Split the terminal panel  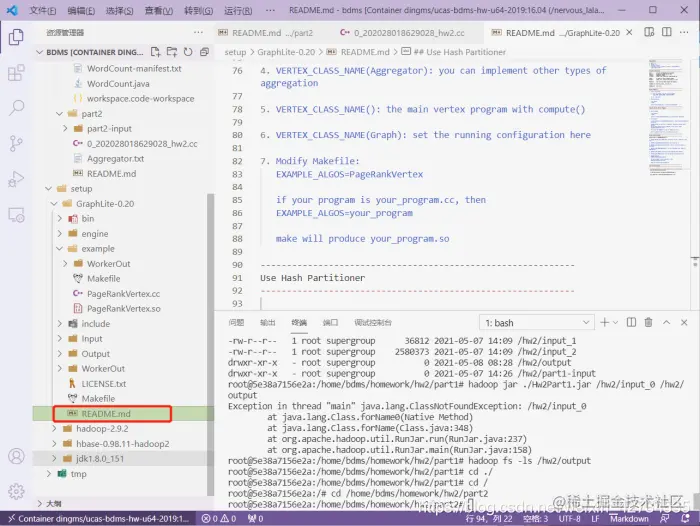[631, 322]
